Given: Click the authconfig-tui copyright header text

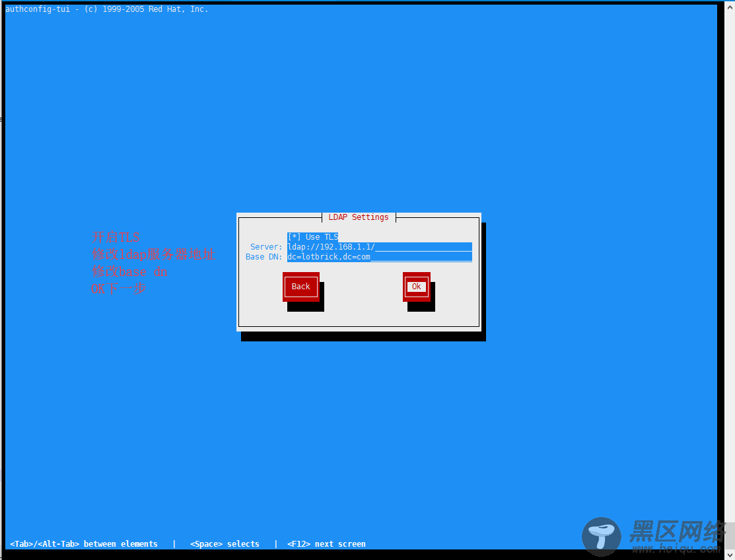Looking at the screenshot, I should [107, 9].
